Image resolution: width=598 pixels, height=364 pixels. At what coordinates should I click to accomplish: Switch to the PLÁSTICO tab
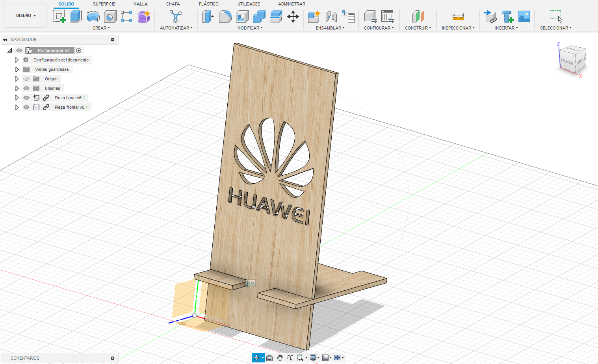pos(209,4)
